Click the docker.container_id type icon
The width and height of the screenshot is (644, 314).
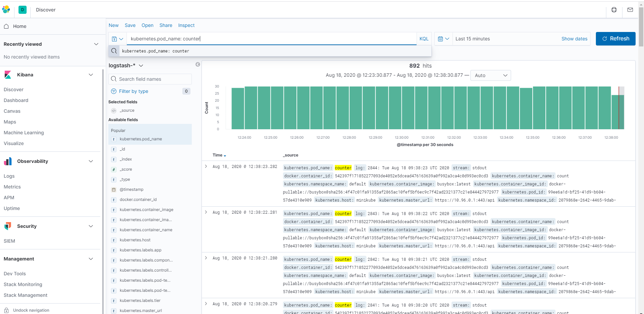(x=114, y=200)
